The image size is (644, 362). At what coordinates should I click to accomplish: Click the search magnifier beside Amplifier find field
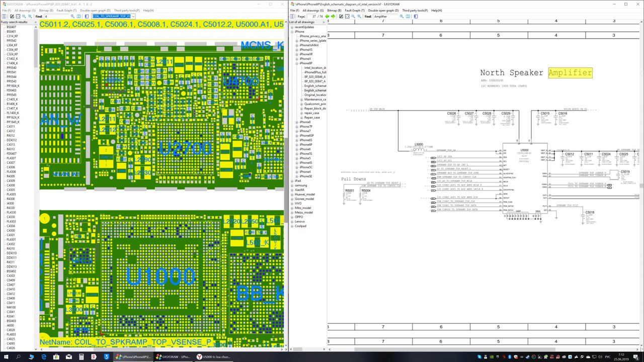click(401, 17)
